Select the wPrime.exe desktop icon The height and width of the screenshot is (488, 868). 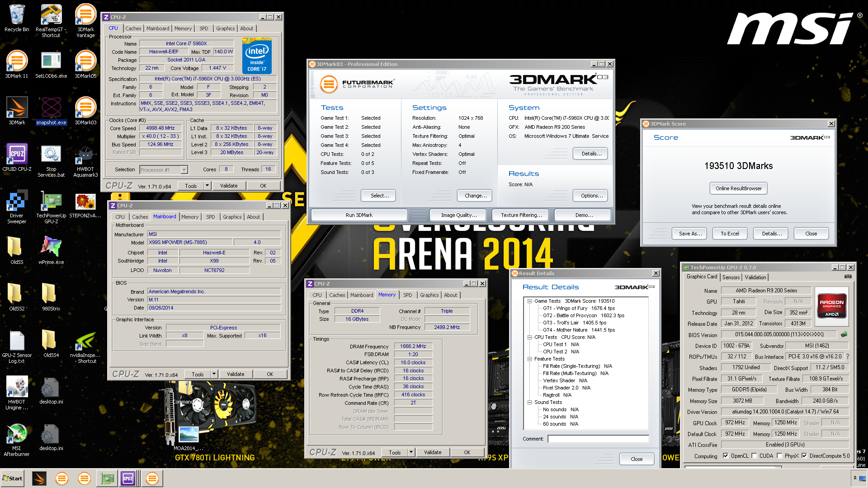[51, 250]
